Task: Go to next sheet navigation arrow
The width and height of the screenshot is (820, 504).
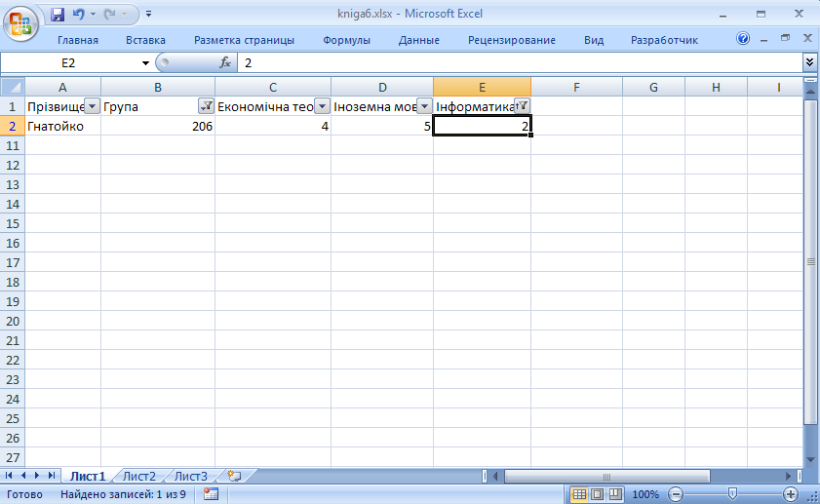Action: point(37,476)
